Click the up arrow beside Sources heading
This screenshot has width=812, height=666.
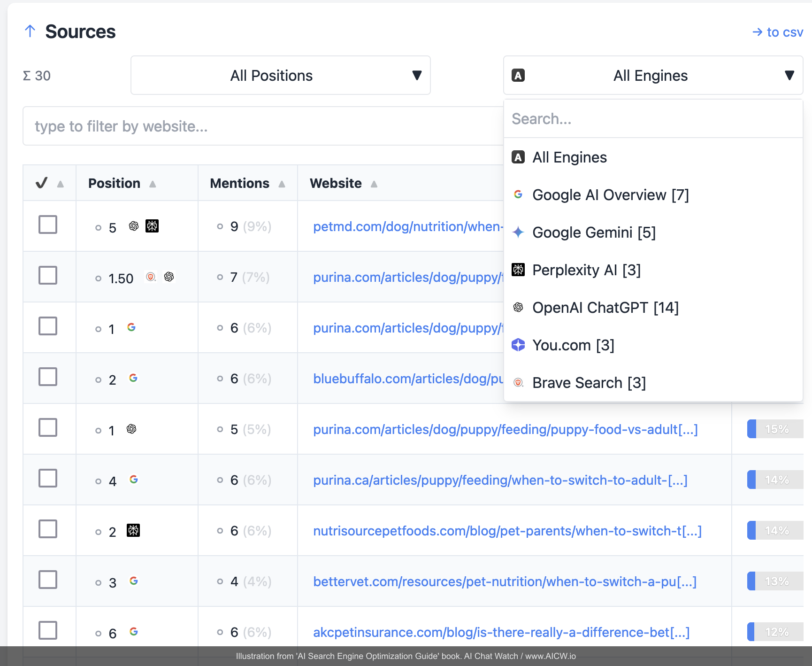(30, 31)
